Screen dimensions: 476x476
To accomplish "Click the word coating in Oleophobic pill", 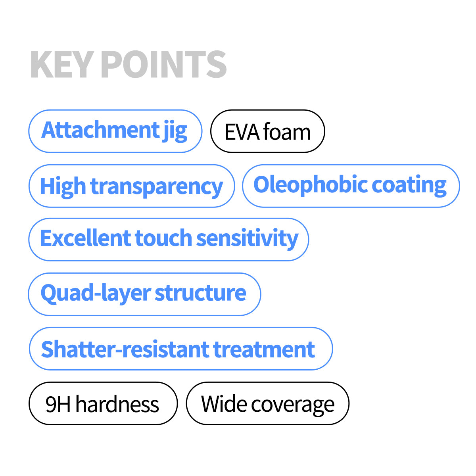I will click(x=409, y=186).
